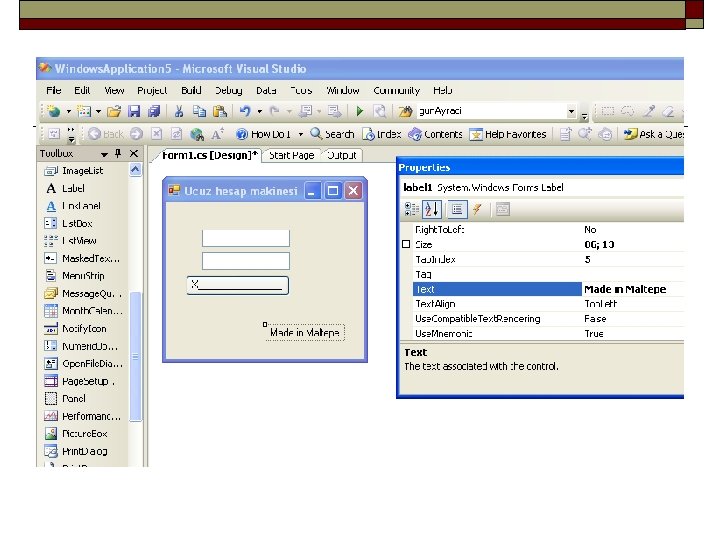The height and width of the screenshot is (540, 720).
Task: Click the Open File folder icon
Action: pos(114,111)
